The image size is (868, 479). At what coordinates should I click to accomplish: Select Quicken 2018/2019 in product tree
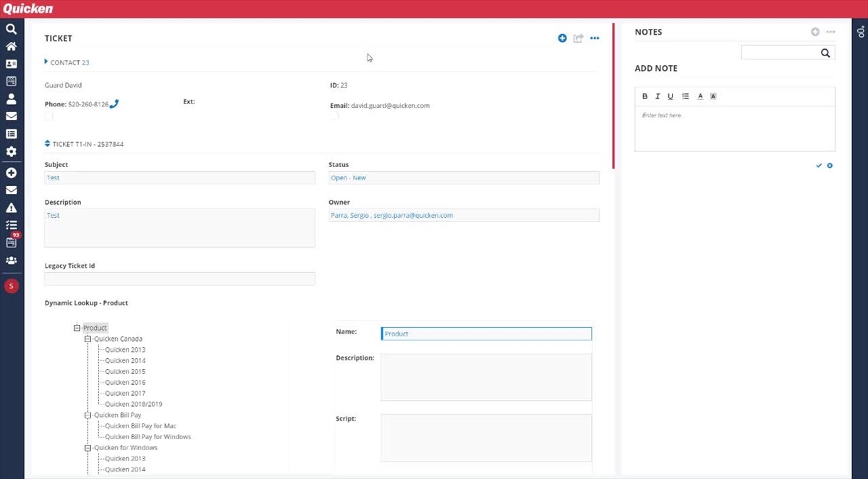(x=133, y=404)
